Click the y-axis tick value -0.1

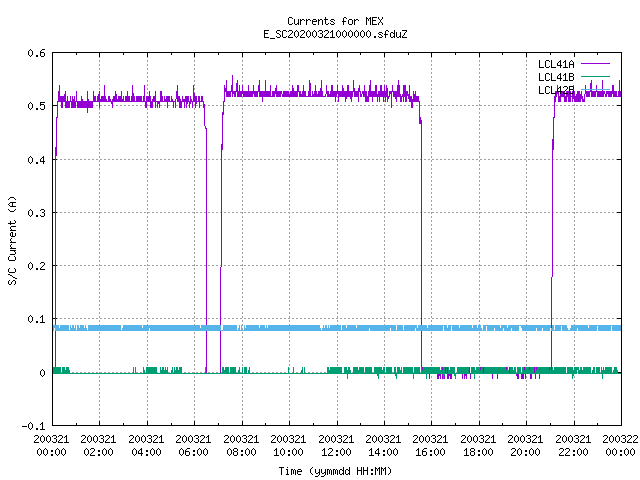coord(33,426)
